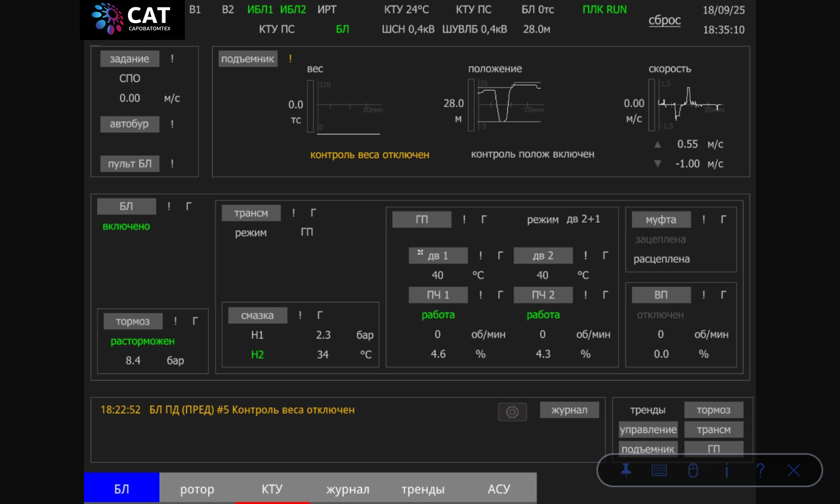Click the управление button
This screenshot has width=840, height=504.
(648, 430)
